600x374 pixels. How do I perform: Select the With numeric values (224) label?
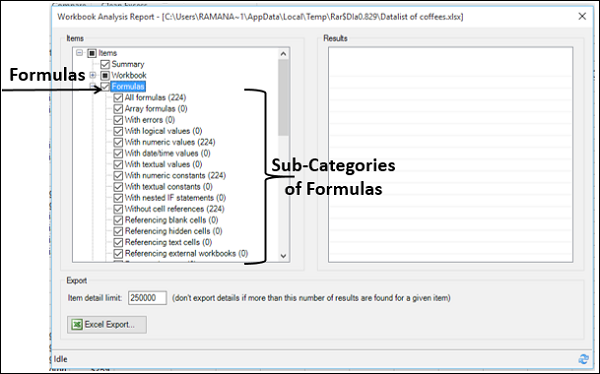coord(170,142)
